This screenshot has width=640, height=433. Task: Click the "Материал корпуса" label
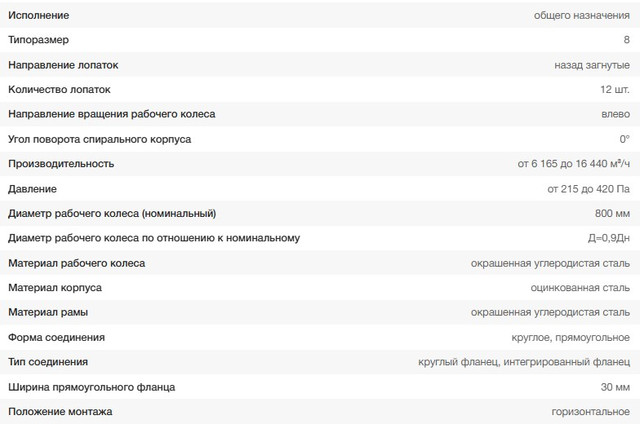[x=55, y=288]
